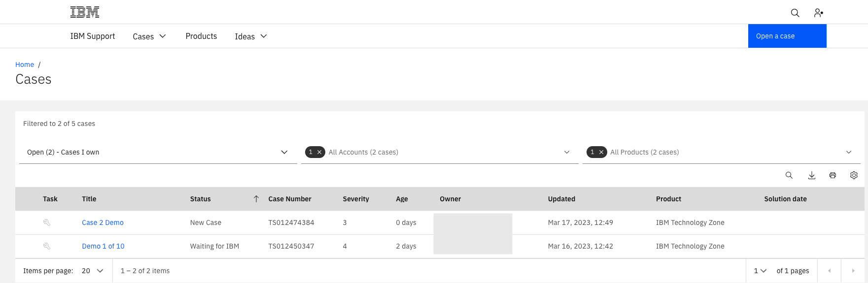Click the IBM logo

[x=85, y=12]
